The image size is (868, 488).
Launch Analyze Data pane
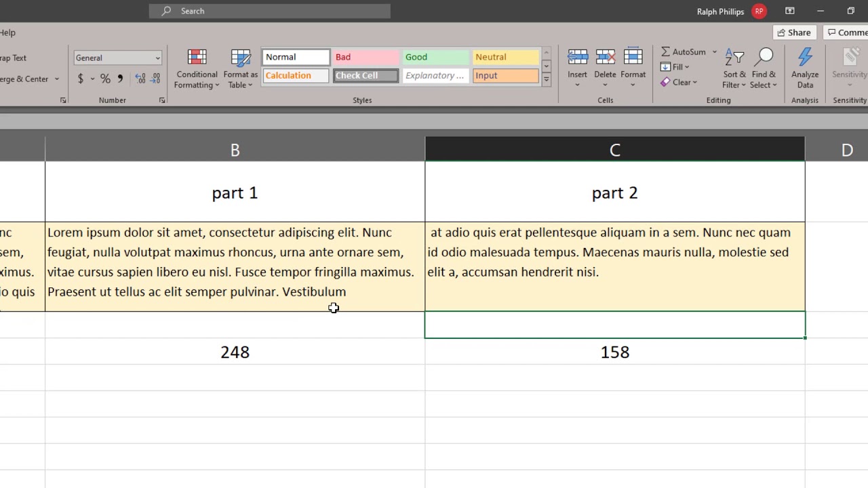[x=805, y=68]
